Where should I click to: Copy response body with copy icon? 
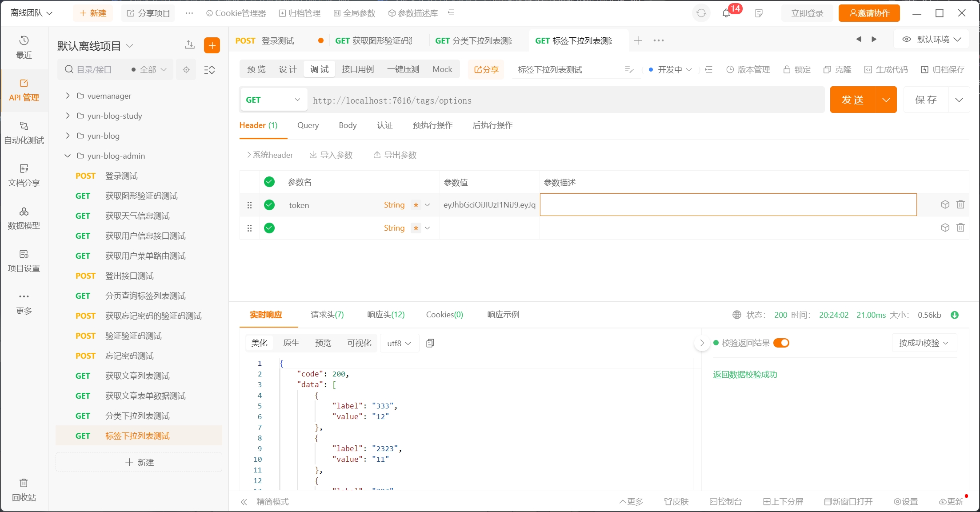(x=430, y=343)
